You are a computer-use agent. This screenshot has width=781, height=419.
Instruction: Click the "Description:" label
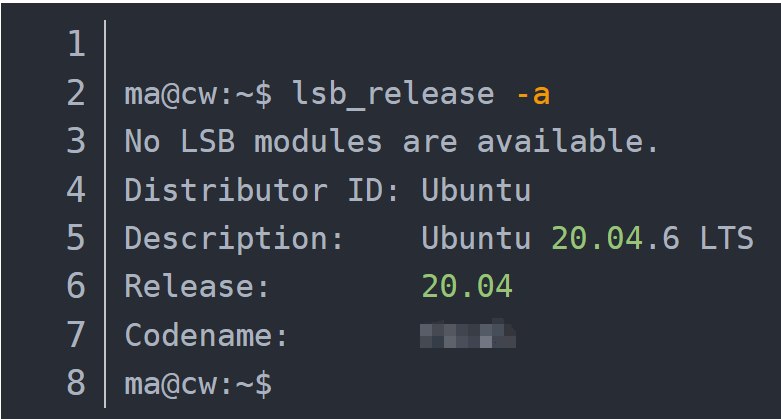[235, 239]
